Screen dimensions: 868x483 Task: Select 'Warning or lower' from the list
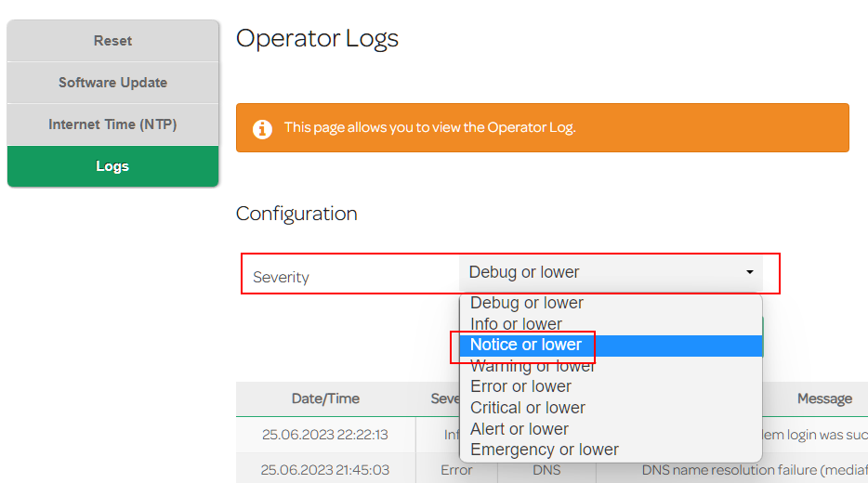point(533,367)
